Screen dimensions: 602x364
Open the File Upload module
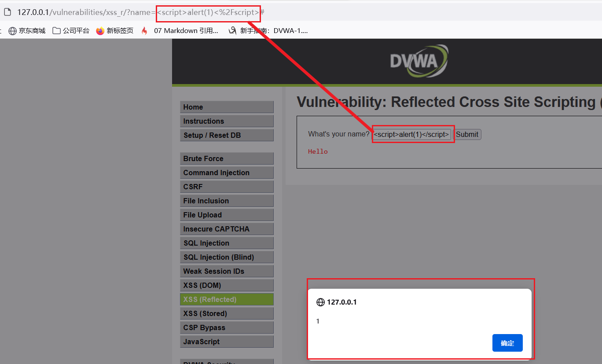point(227,215)
